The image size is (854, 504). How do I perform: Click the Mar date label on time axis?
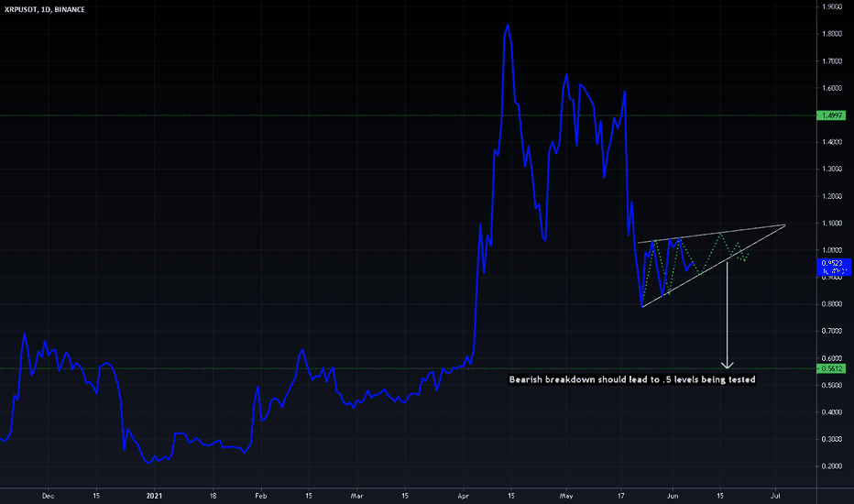pos(356,496)
